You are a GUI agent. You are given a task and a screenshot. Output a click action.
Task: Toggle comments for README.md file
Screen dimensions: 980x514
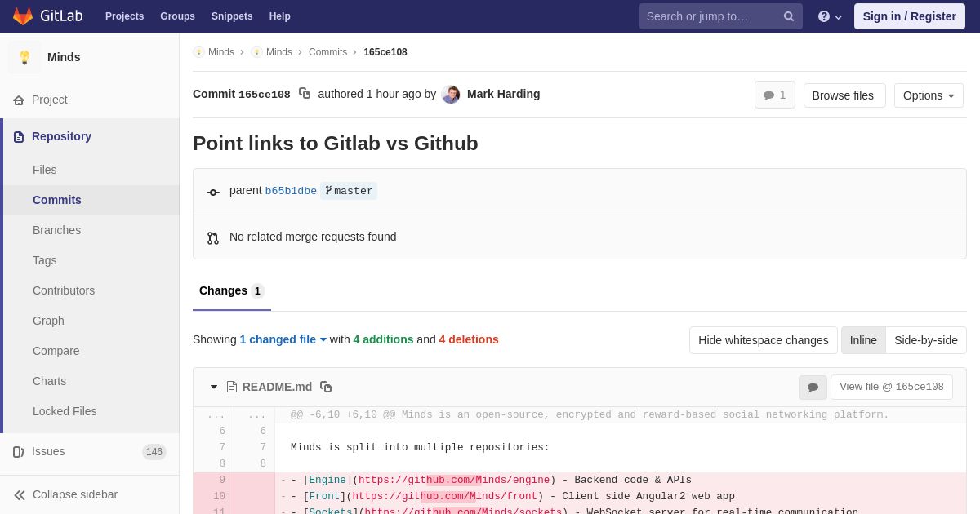(813, 387)
